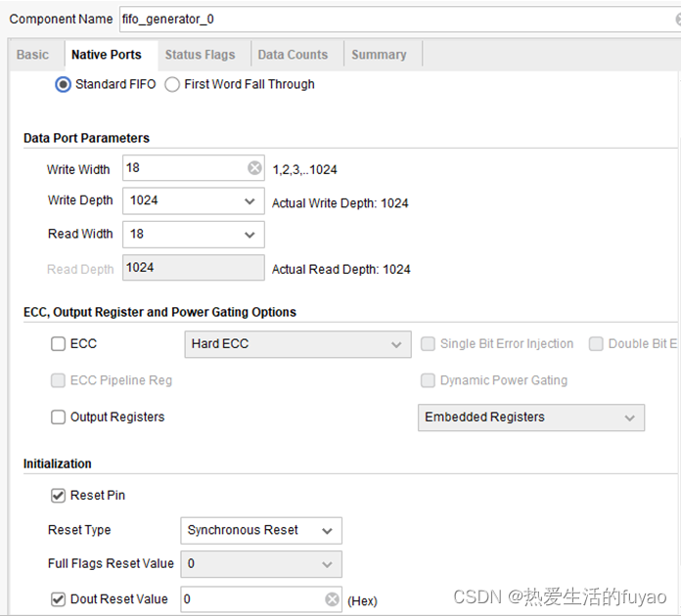Click the ECC, Output Register and Power Gating heading

159,312
